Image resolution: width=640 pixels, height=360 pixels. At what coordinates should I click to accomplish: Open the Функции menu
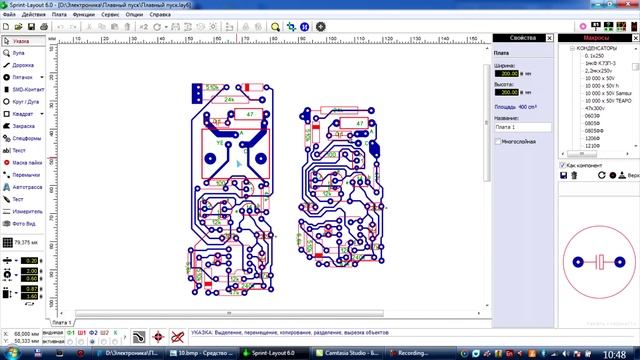84,14
